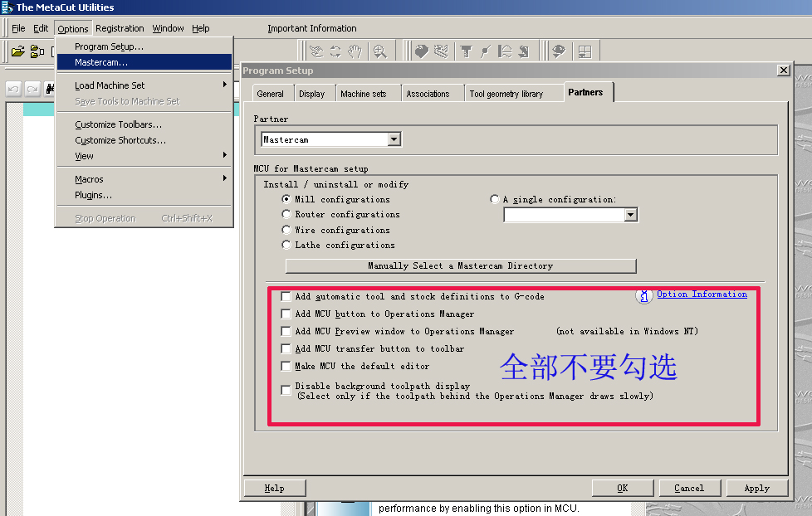The height and width of the screenshot is (516, 812).
Task: Open the Partner dropdown showing Mastercam
Action: tap(394, 139)
